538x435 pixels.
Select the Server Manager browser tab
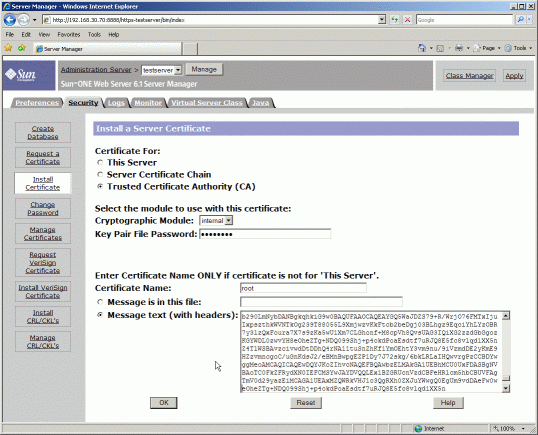coord(107,49)
